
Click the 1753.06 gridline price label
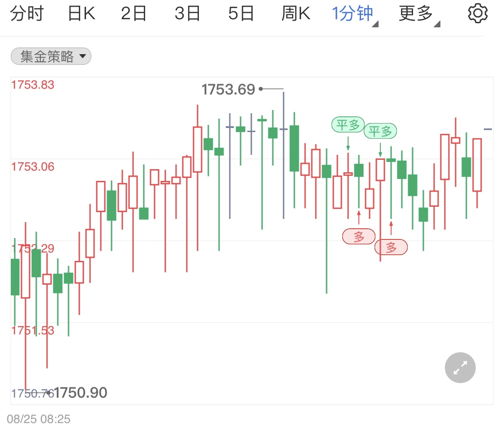click(32, 166)
